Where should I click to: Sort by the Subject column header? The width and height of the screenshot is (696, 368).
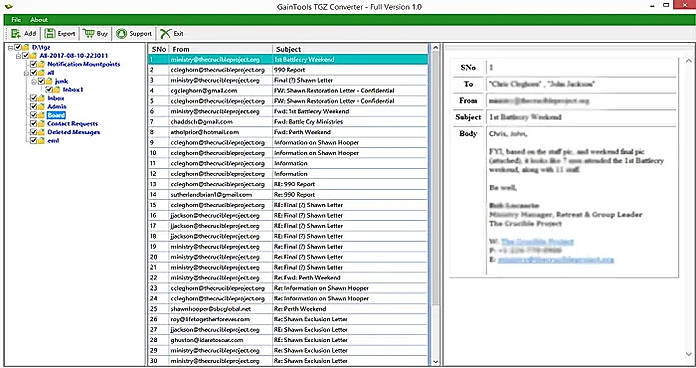[x=350, y=49]
